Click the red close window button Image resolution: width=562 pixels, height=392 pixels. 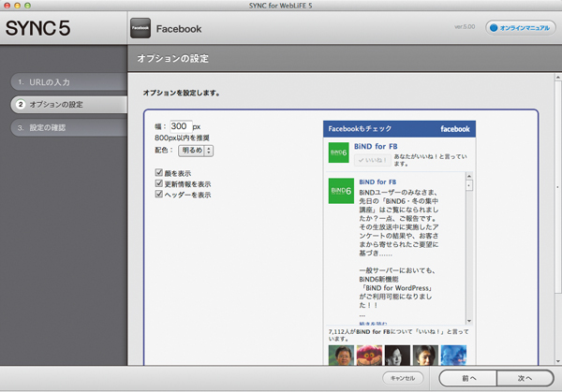point(7,6)
